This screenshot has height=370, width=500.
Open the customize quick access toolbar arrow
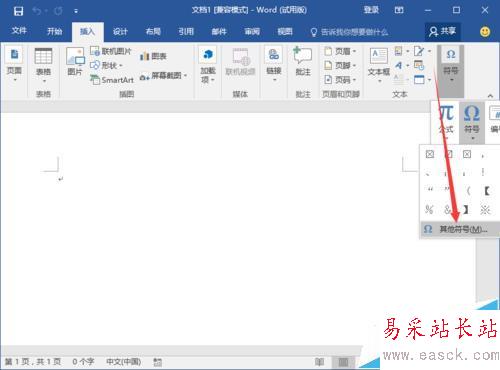(x=76, y=12)
